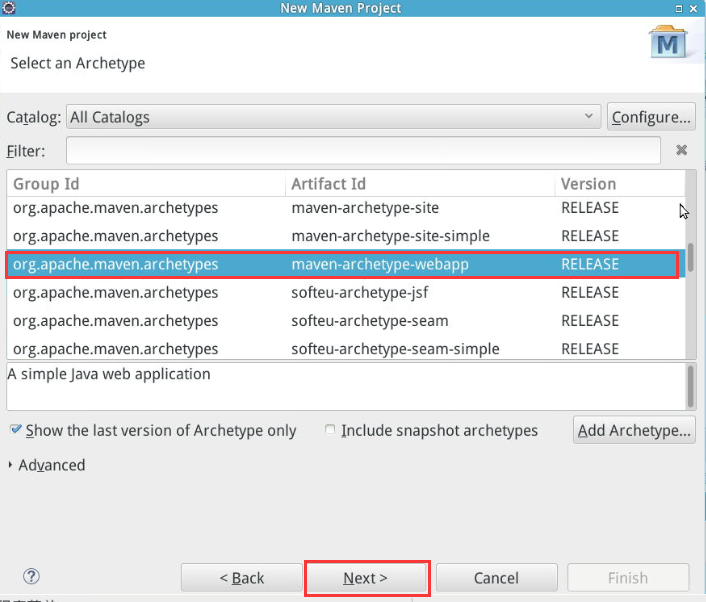706x602 pixels.
Task: Select the softeu-archetype-jsf row
Action: click(x=346, y=293)
